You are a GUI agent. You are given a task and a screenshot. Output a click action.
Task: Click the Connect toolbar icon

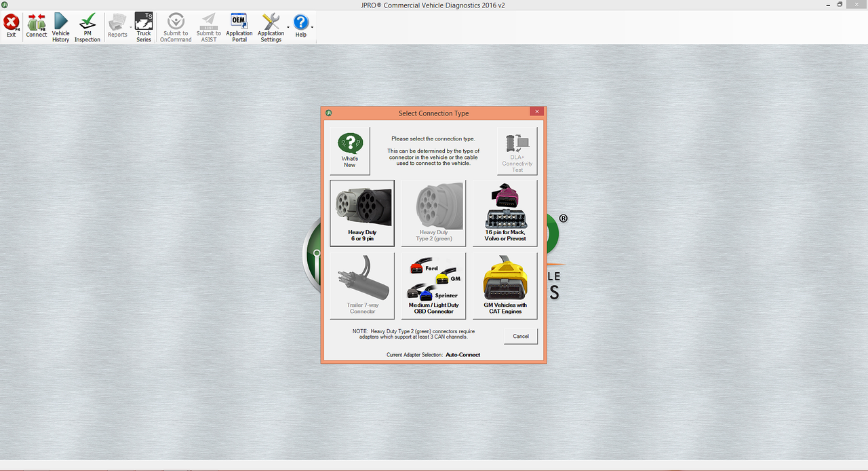tap(37, 26)
